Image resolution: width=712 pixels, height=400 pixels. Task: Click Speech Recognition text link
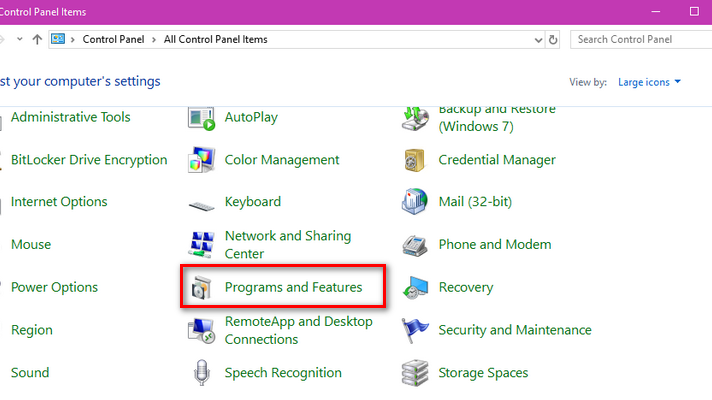coord(283,373)
